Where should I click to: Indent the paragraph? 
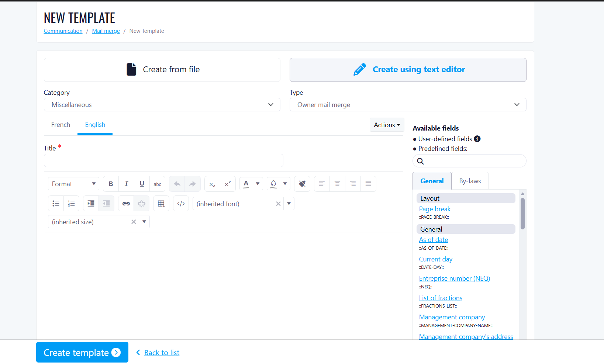pyautogui.click(x=91, y=204)
